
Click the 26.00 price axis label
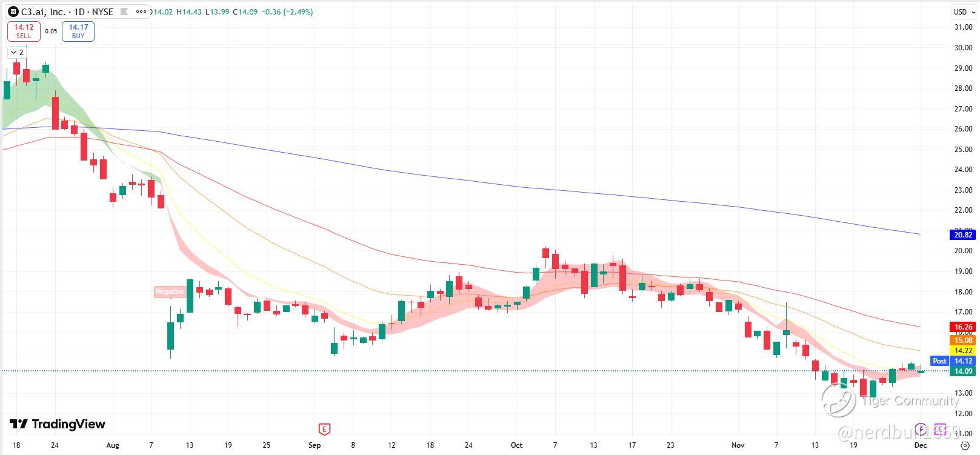click(963, 129)
